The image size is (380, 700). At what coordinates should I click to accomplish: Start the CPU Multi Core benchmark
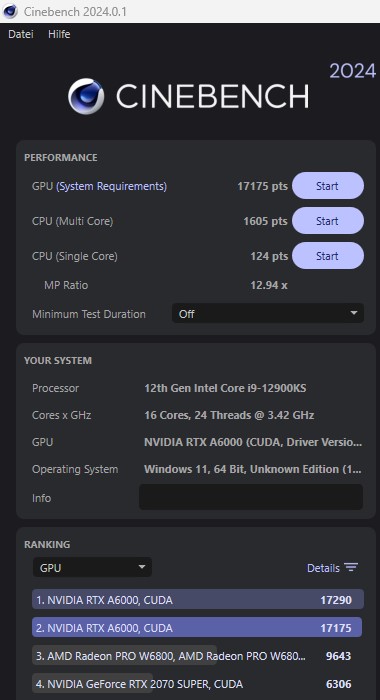point(328,221)
